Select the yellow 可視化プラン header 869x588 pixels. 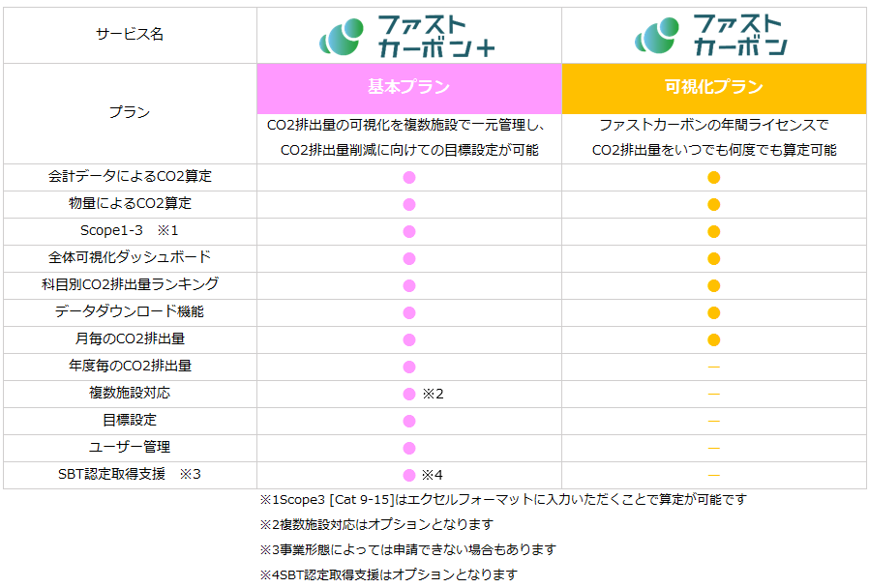(x=714, y=87)
